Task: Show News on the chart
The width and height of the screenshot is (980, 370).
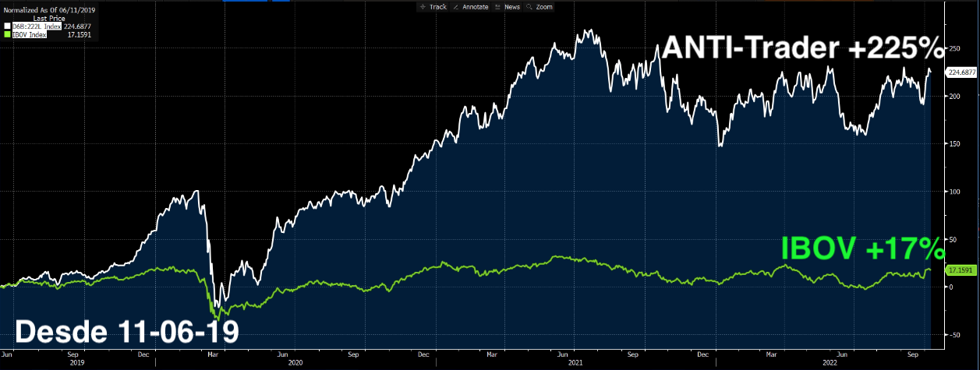Action: 508,6
